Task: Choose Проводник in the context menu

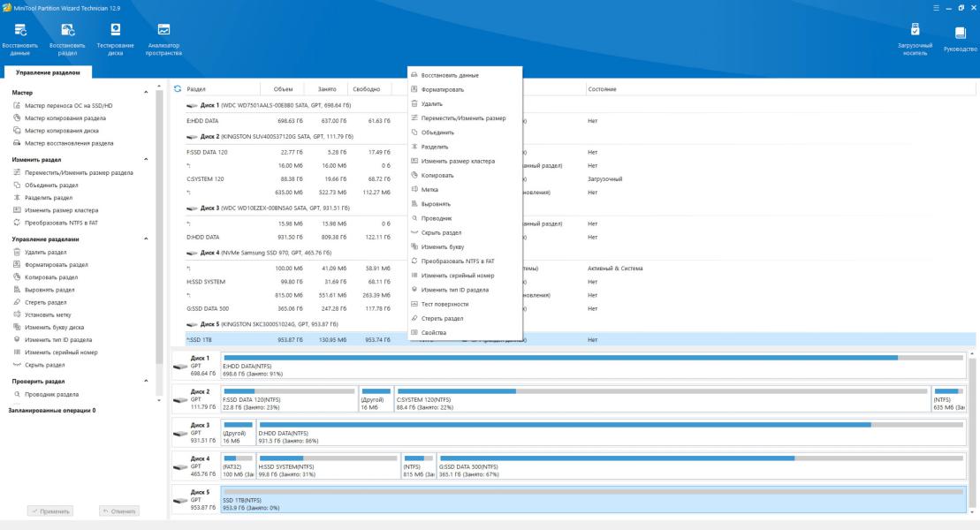Action: coord(465,218)
